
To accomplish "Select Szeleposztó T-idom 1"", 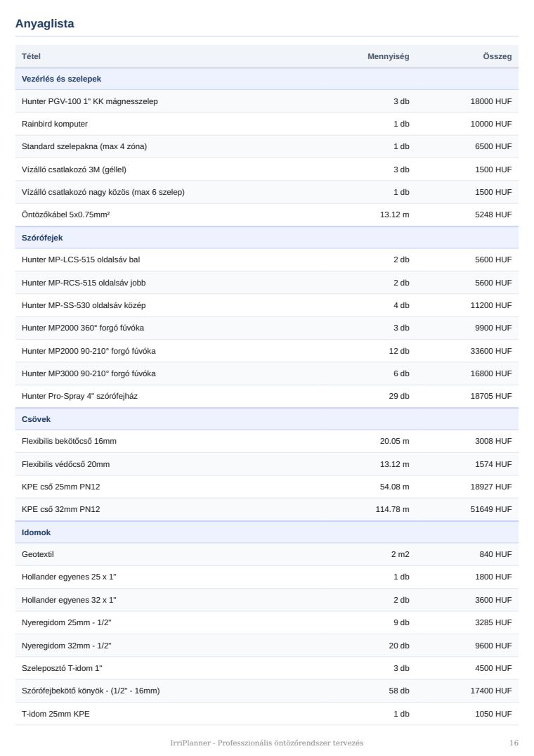I will tap(62, 668).
